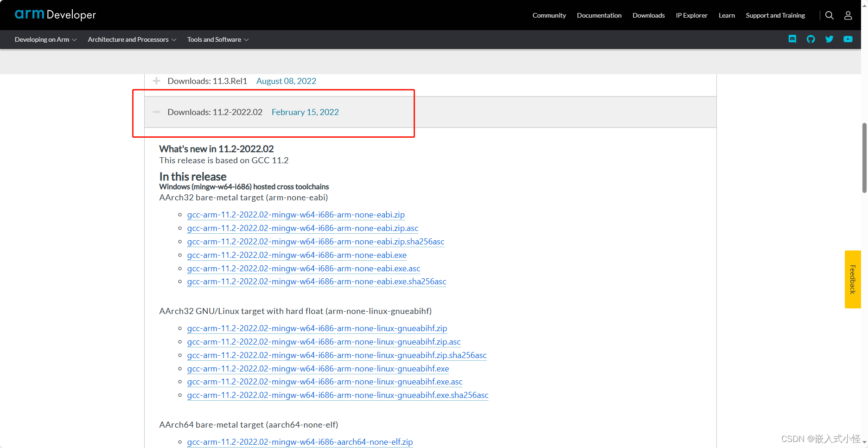Image resolution: width=868 pixels, height=448 pixels.
Task: Click the February 15, 2022 date link
Action: pos(305,112)
